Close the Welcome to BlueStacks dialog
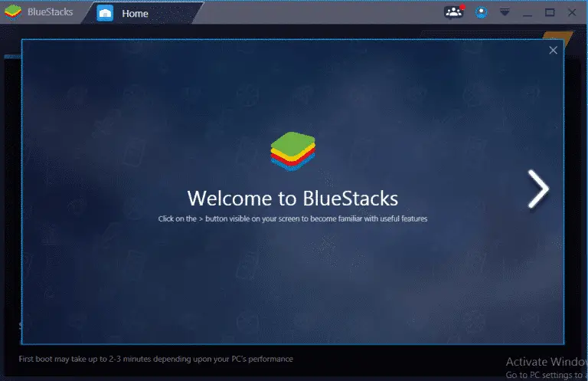The width and height of the screenshot is (588, 381). [553, 51]
